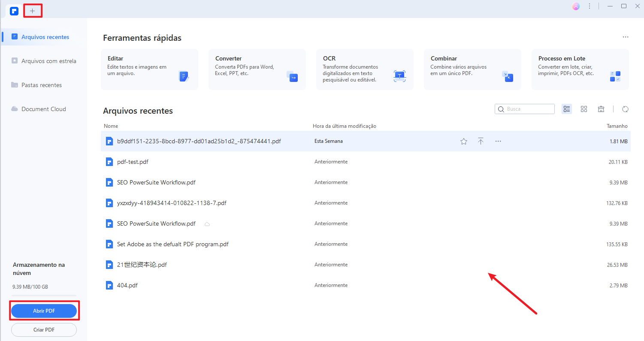Image resolution: width=644 pixels, height=341 pixels.
Task: Check cloud storage usage progress bar
Action: (x=43, y=295)
